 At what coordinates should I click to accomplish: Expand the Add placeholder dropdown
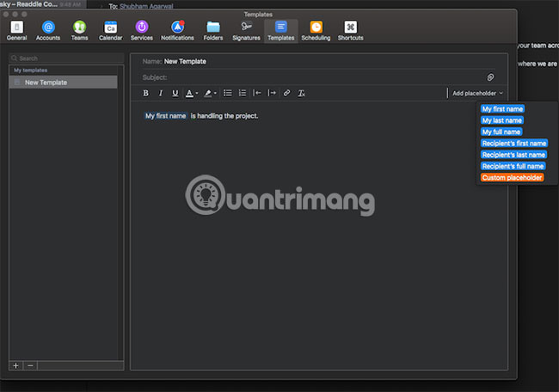[x=477, y=93]
